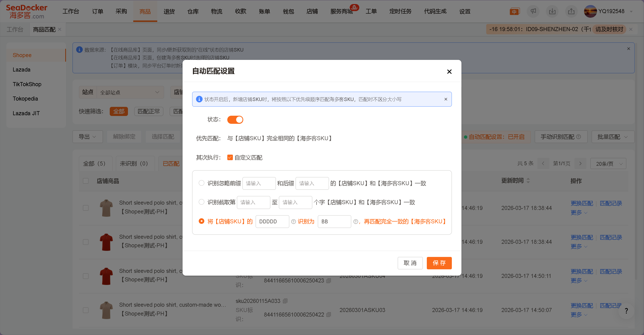Click the import (download) icon in top bar

tap(552, 11)
